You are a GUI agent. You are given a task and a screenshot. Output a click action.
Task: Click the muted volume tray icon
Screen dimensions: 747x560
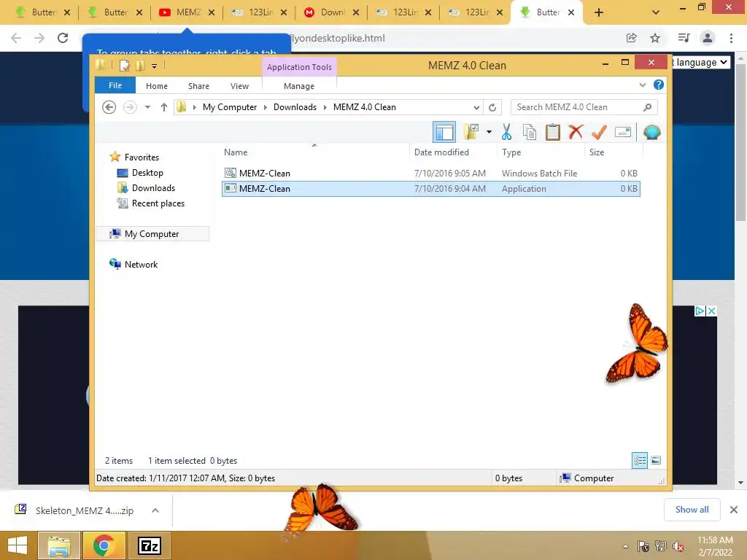[x=678, y=546]
